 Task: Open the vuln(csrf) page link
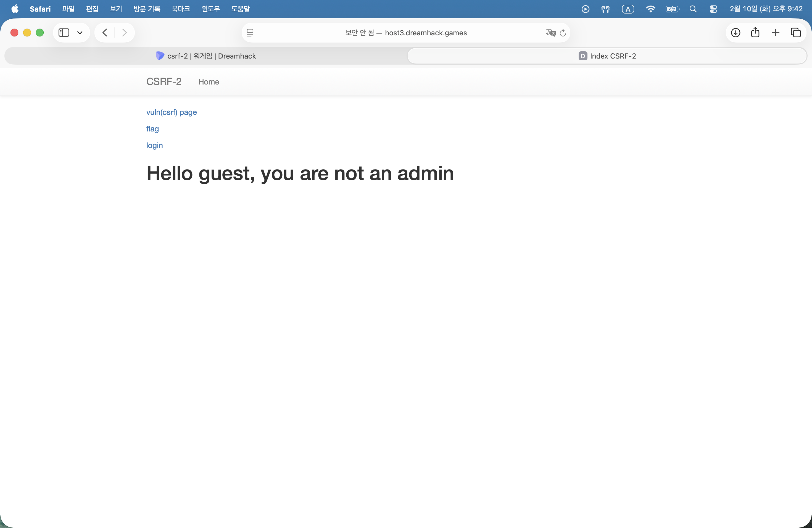(171, 112)
